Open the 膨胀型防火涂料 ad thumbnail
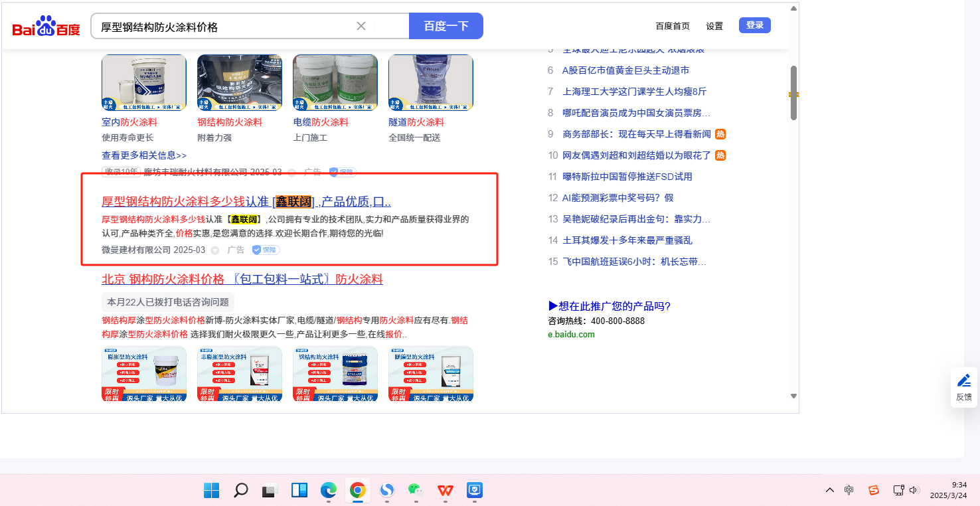 point(144,374)
